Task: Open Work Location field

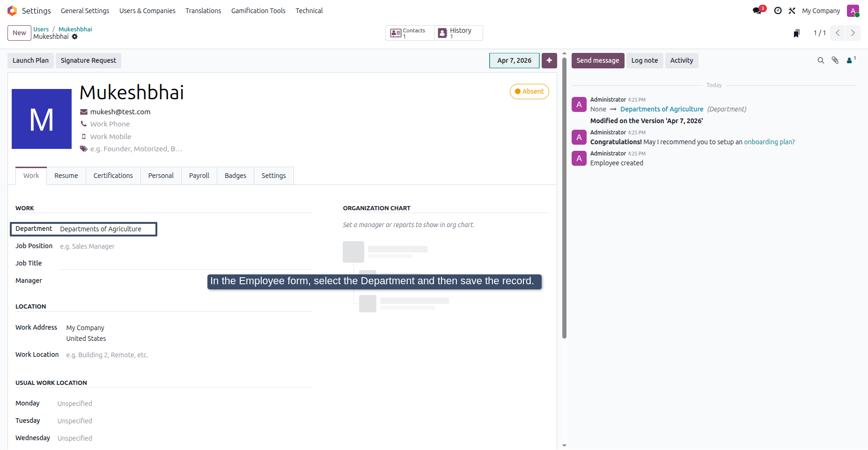Action: 189,355
